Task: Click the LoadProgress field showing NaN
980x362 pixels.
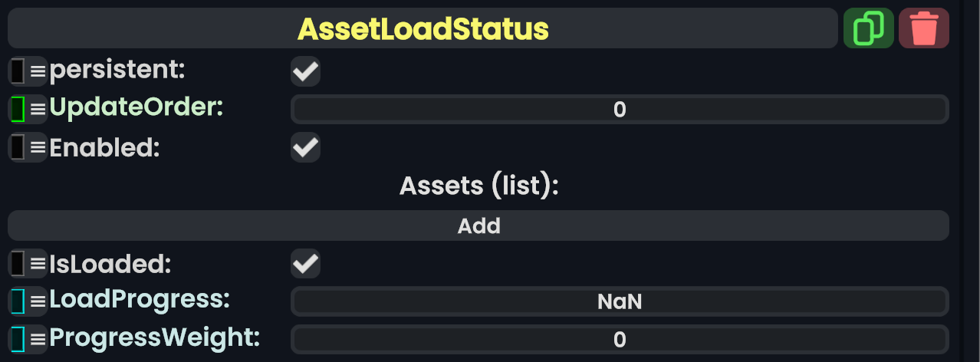Action: (x=620, y=301)
